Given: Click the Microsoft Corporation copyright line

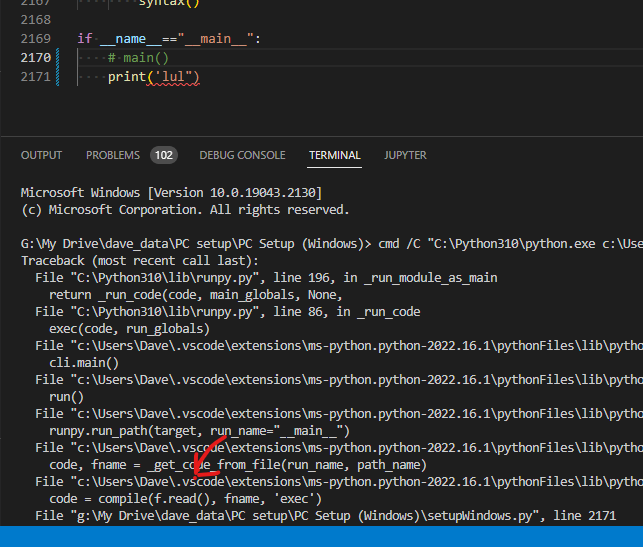Looking at the screenshot, I should 185,210.
